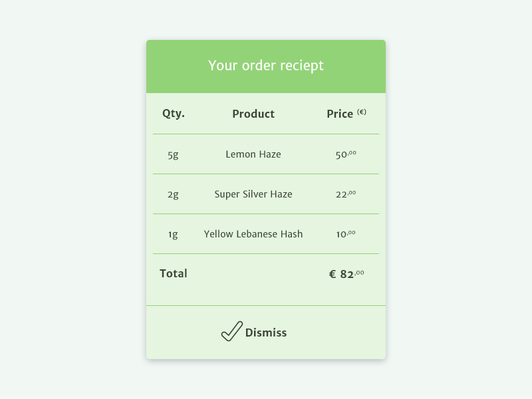
Task: Click the 82,00 total amount number
Action: (x=346, y=274)
